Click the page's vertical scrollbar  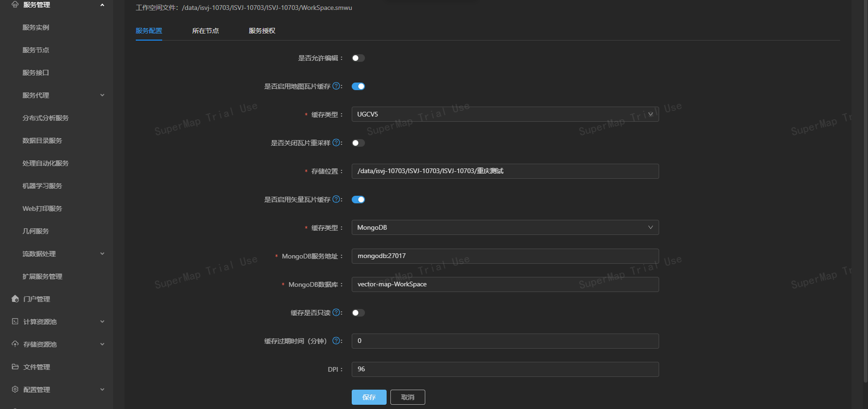click(x=865, y=189)
